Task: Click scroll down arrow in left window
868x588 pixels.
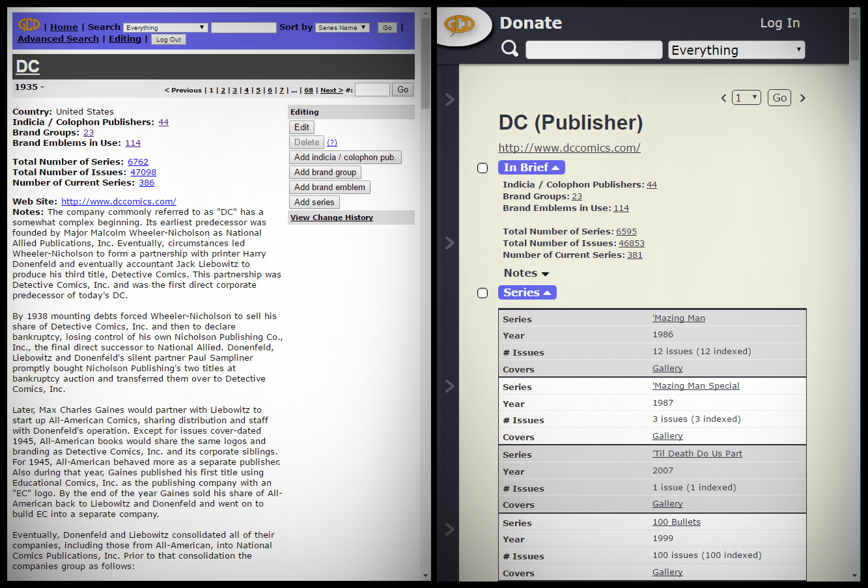Action: click(x=426, y=576)
